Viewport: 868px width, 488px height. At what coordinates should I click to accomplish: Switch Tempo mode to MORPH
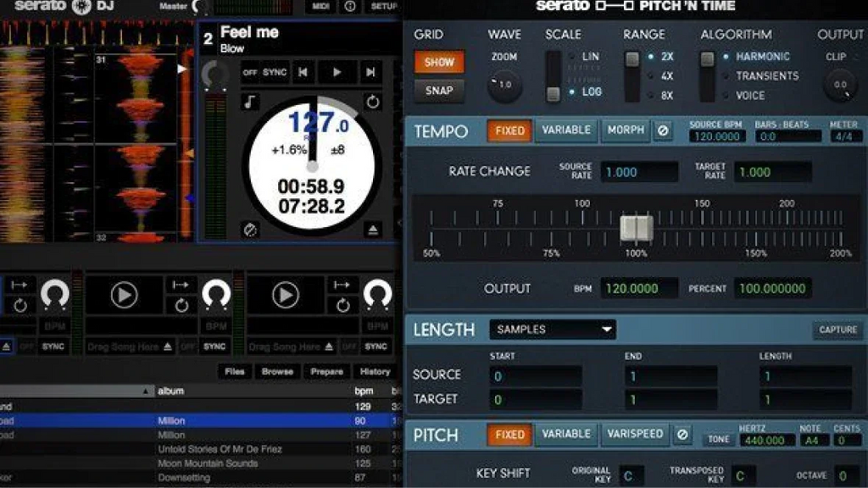(626, 130)
